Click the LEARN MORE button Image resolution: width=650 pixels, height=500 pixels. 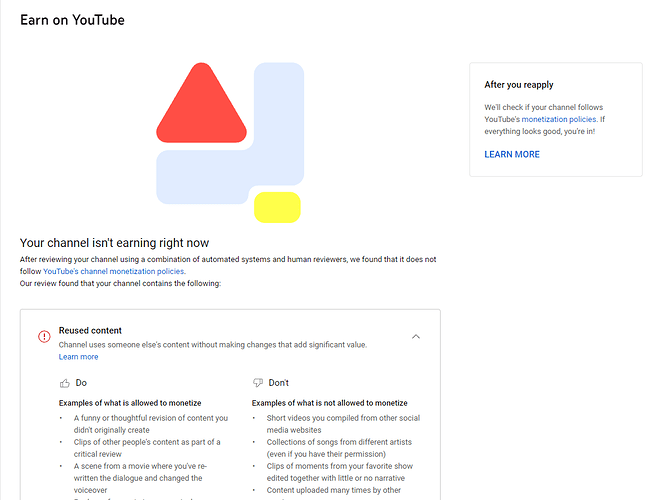tap(512, 155)
